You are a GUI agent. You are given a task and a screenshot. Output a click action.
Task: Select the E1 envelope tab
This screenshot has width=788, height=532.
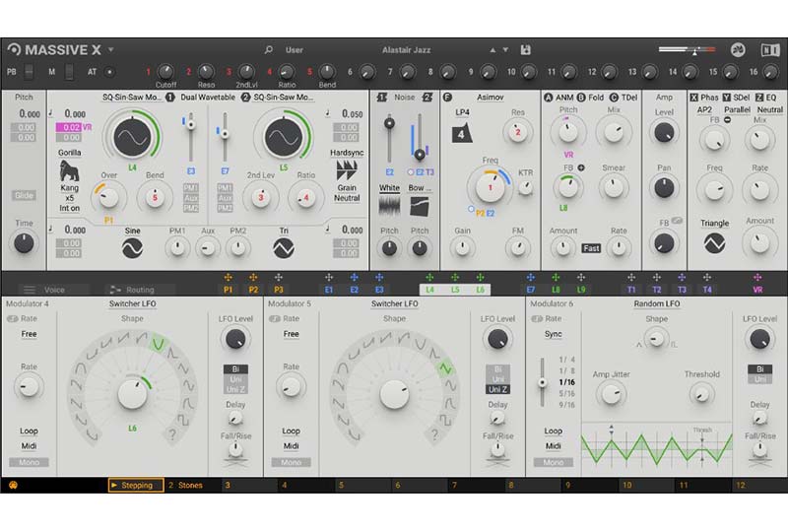[x=329, y=290]
